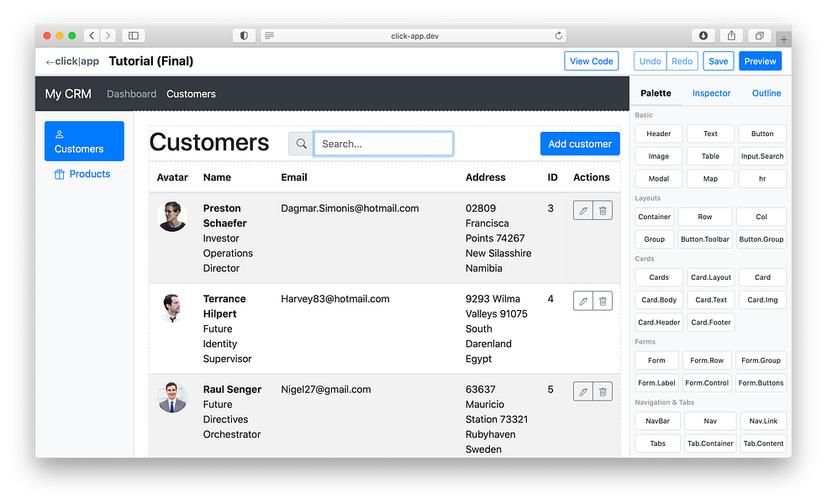827x504 pixels.
Task: Click the edit pencil icon for Raul Senger
Action: [x=582, y=391]
